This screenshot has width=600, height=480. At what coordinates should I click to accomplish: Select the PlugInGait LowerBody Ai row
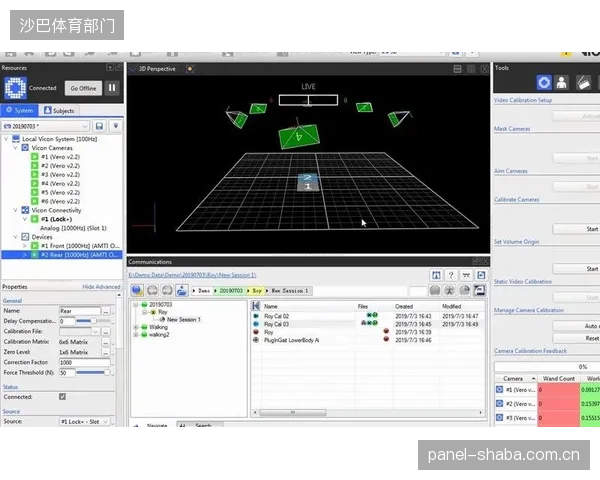coord(367,340)
